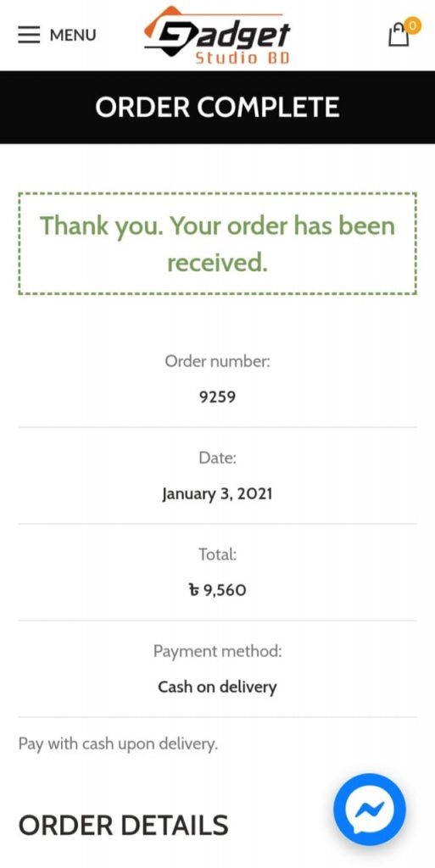Click the orange cart count badge

[412, 25]
